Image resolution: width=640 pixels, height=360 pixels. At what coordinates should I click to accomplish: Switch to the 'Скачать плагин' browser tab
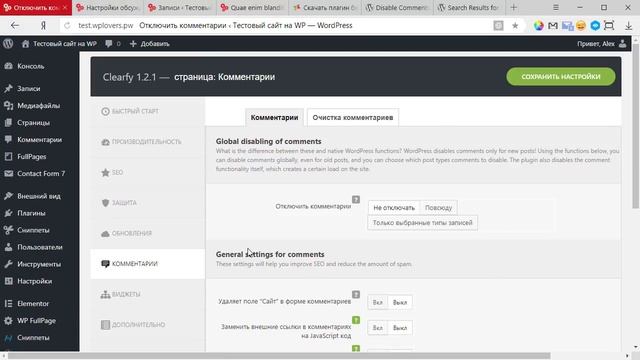click(x=324, y=7)
